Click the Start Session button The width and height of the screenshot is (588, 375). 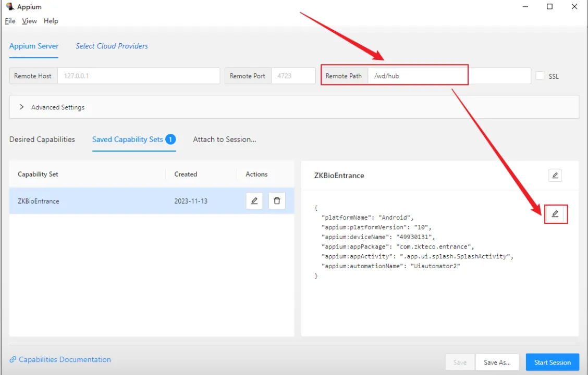click(x=552, y=362)
